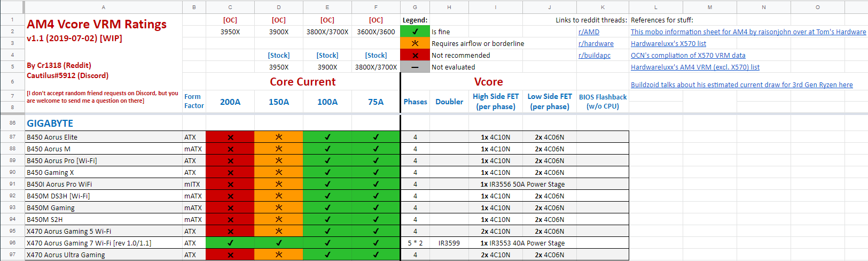
Task: Click the red X in B450 Aorus Elite 200A
Action: point(230,137)
